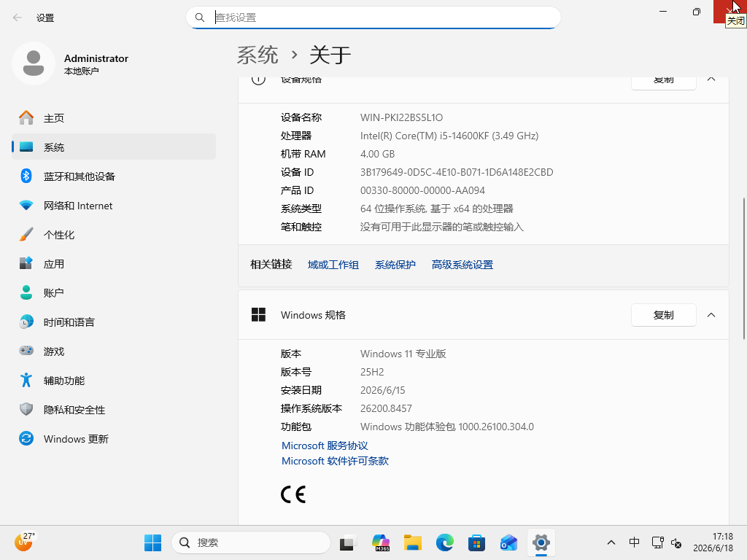The height and width of the screenshot is (560, 747).
Task: Click the Windows logo icon beside Windows 规格
Action: point(259,315)
